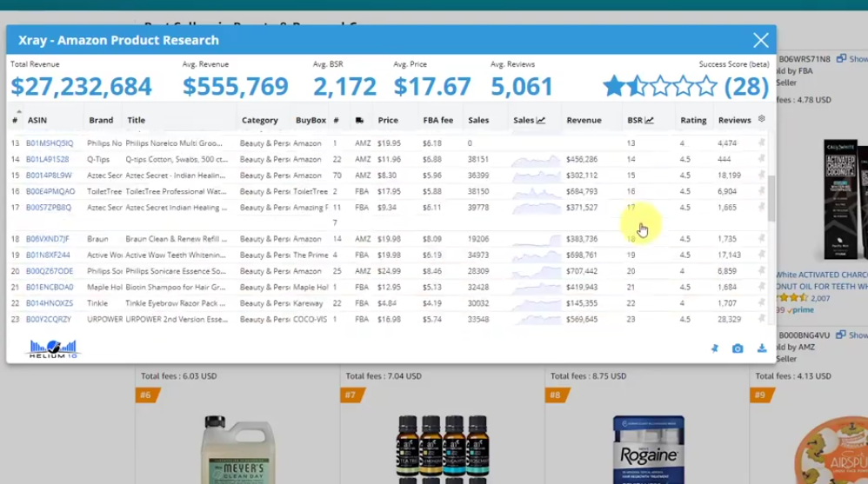Sort by the BSR chart column header
The width and height of the screenshot is (868, 484).
pos(640,120)
